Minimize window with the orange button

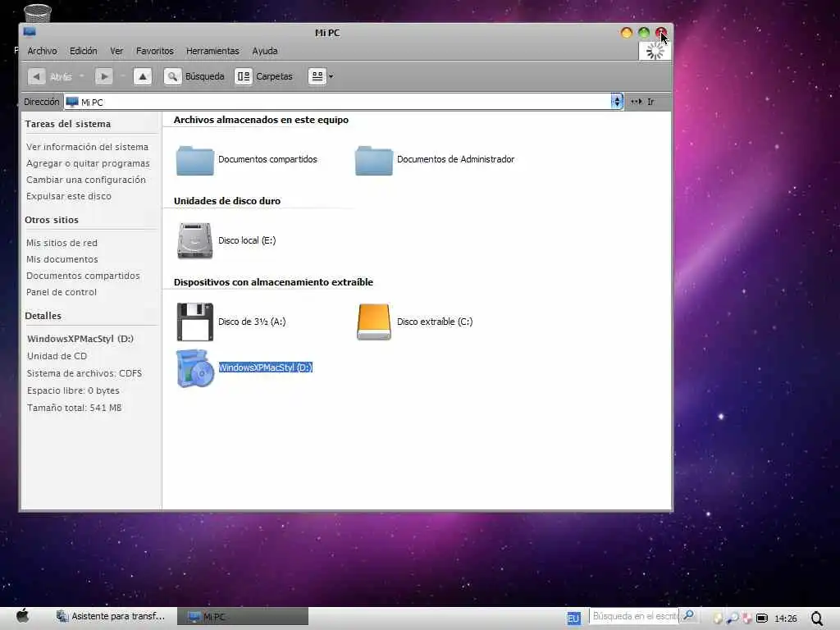[x=626, y=33]
